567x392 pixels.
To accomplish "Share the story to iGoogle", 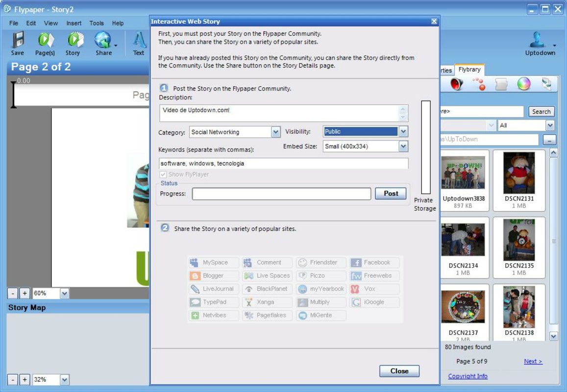I will [x=374, y=302].
